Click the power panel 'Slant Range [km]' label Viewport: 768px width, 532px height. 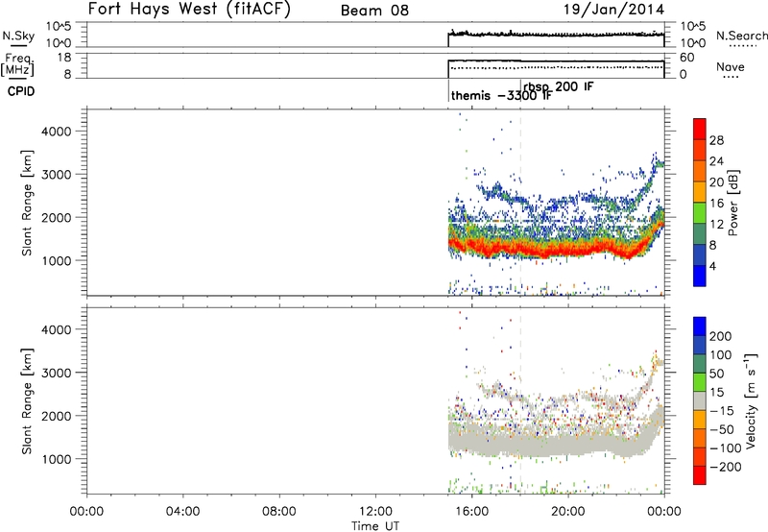tap(27, 203)
